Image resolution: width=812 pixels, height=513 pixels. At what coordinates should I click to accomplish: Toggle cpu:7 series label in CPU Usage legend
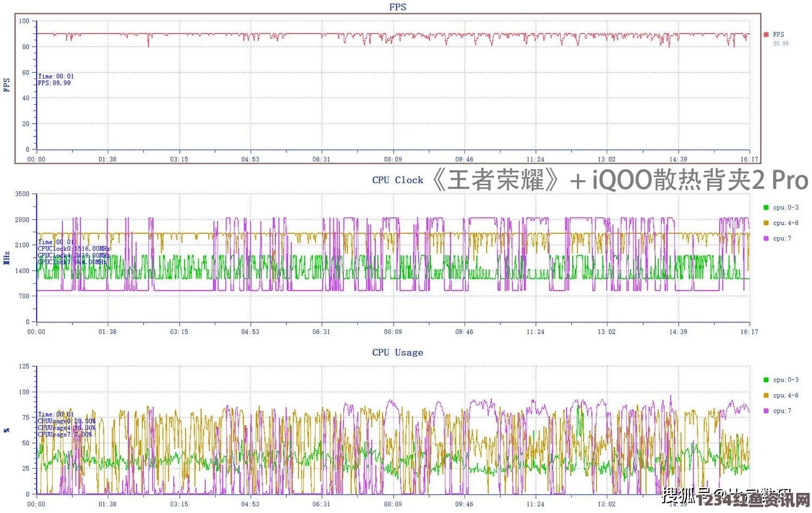tap(782, 411)
